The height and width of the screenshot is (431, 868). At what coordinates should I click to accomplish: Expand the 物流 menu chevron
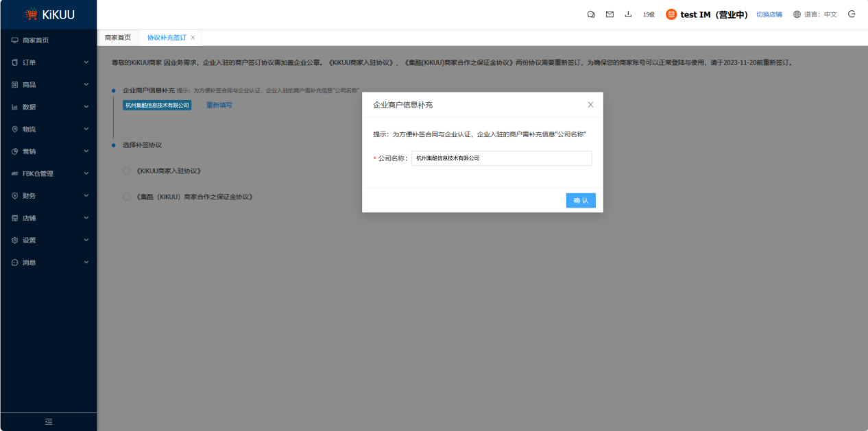pyautogui.click(x=86, y=129)
